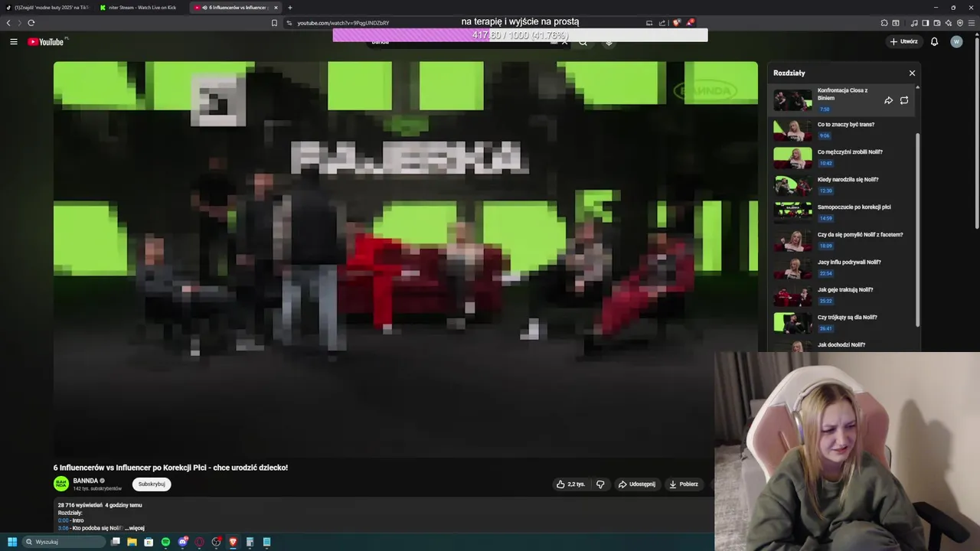Open the Brave Shields icon in address bar
Viewport: 980px width, 551px height.
click(x=676, y=23)
